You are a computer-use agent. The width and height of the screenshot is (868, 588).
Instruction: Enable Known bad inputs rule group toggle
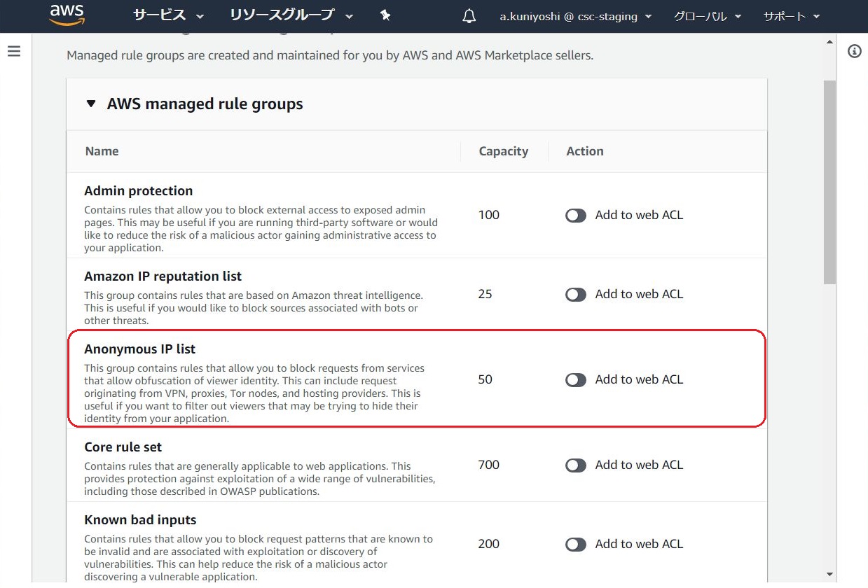point(576,545)
